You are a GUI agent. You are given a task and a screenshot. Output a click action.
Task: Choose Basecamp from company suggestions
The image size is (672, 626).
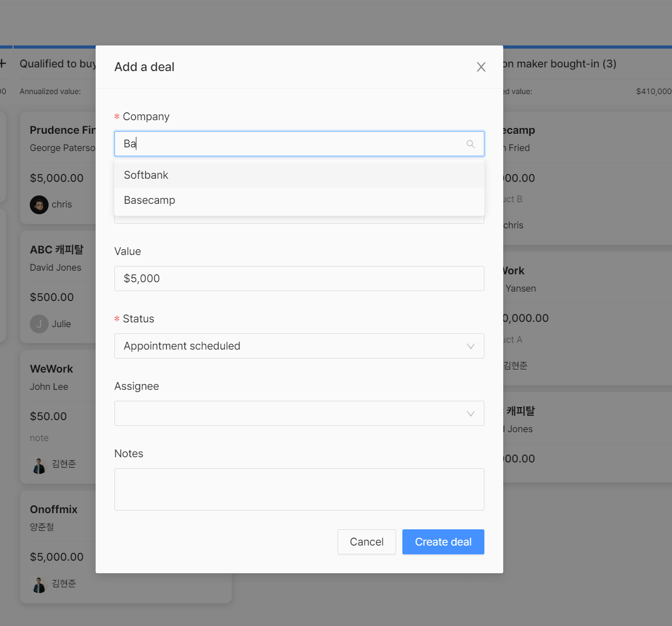point(299,200)
